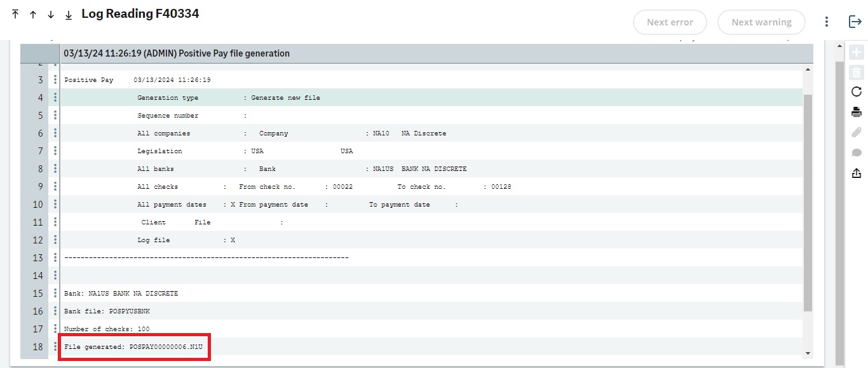Open attachments with the paperclip icon
Screen dimensions: 868x368
tap(857, 132)
